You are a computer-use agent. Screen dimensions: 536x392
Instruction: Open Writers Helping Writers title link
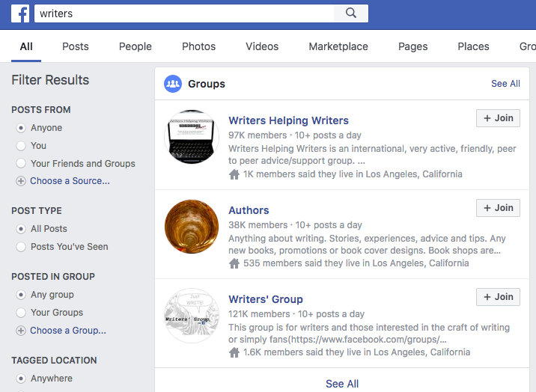[288, 120]
